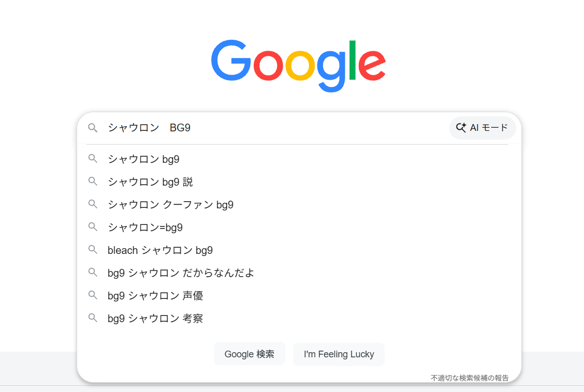Click I'm Feeling Lucky button
584x392 pixels.
[339, 354]
